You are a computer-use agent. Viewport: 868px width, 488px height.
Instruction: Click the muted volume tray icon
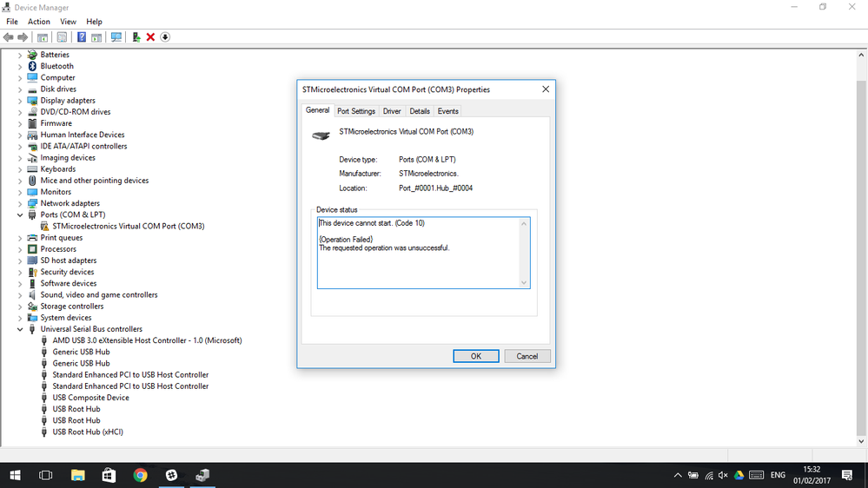coord(723,475)
